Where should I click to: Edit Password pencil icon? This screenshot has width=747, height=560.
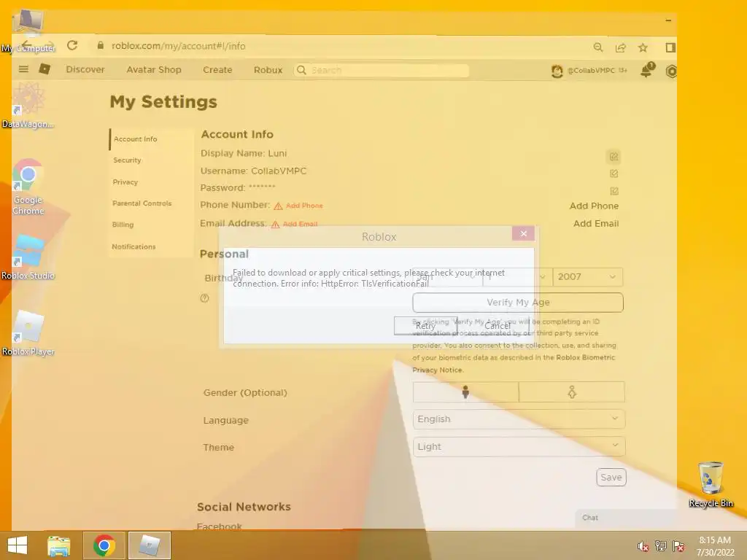[x=614, y=191]
